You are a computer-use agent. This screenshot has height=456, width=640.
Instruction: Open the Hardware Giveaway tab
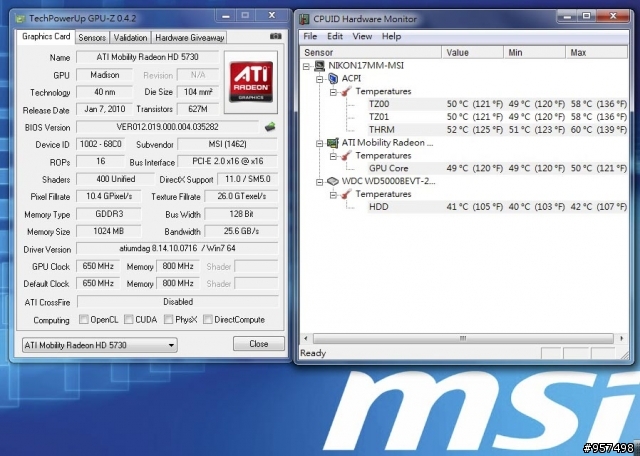[190, 38]
